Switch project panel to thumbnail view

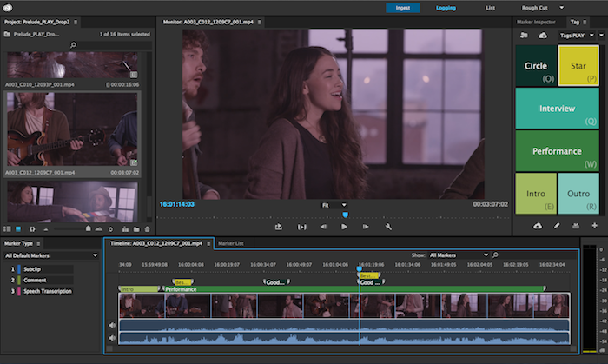click(x=18, y=229)
